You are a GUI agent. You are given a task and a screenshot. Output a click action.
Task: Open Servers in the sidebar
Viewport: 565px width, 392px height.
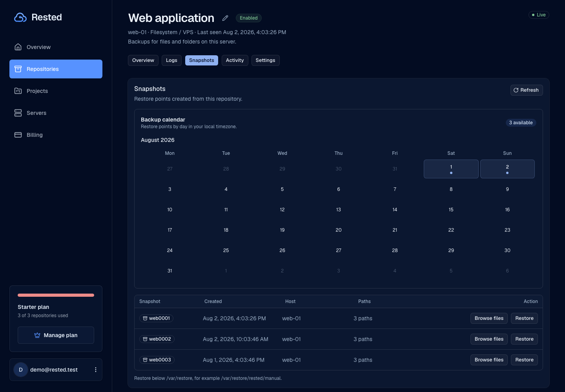(56, 113)
